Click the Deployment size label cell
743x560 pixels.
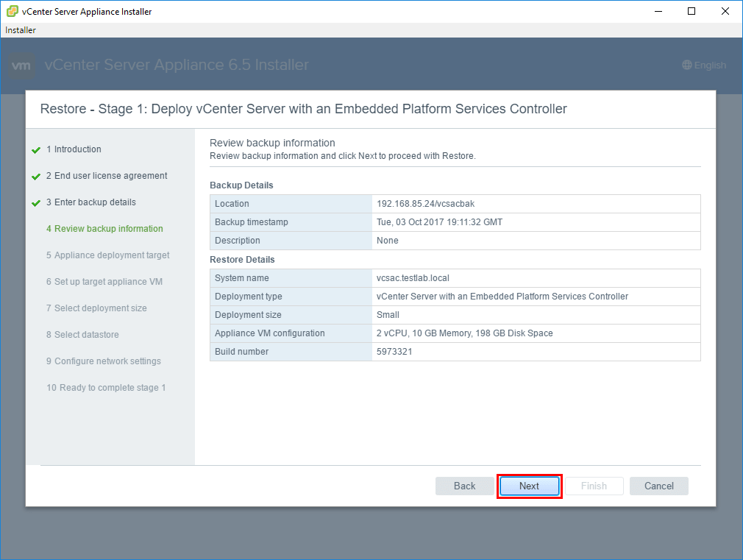291,316
